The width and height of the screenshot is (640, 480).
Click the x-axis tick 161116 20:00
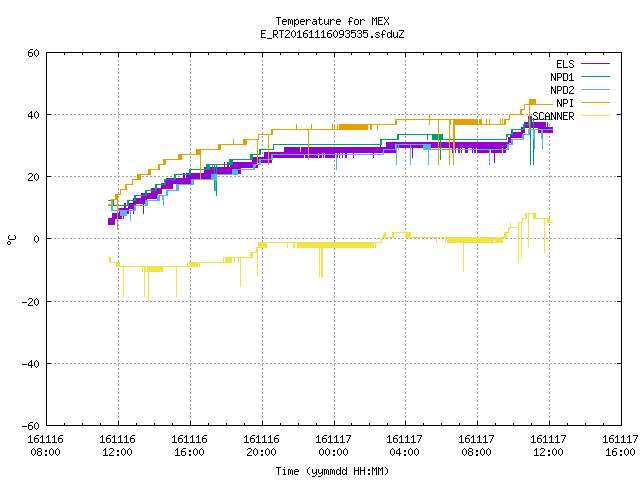[261, 446]
